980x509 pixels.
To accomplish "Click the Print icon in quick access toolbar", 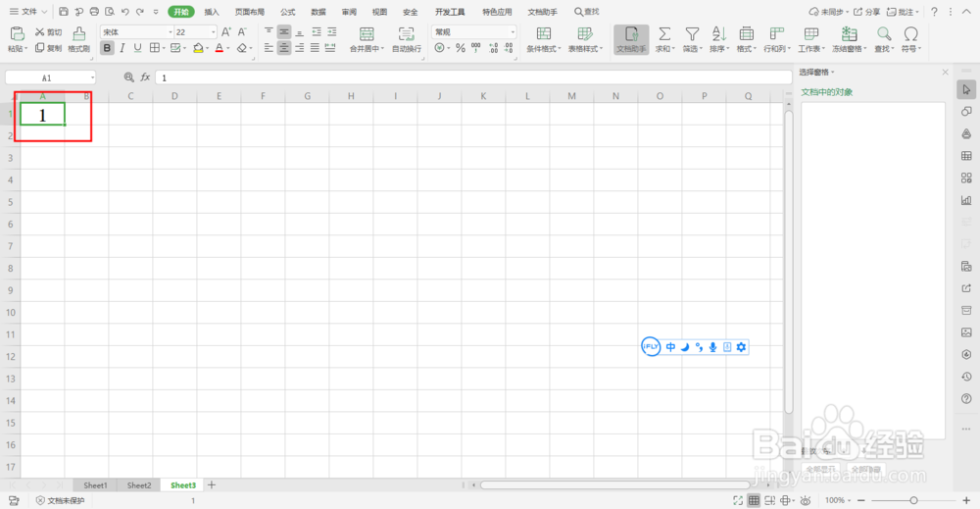I will [94, 11].
